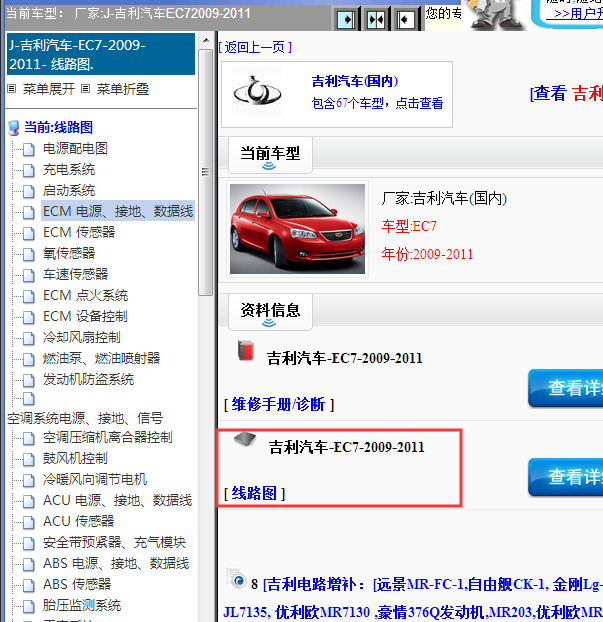Open 吉利汽车(国内) brand link

(x=355, y=81)
